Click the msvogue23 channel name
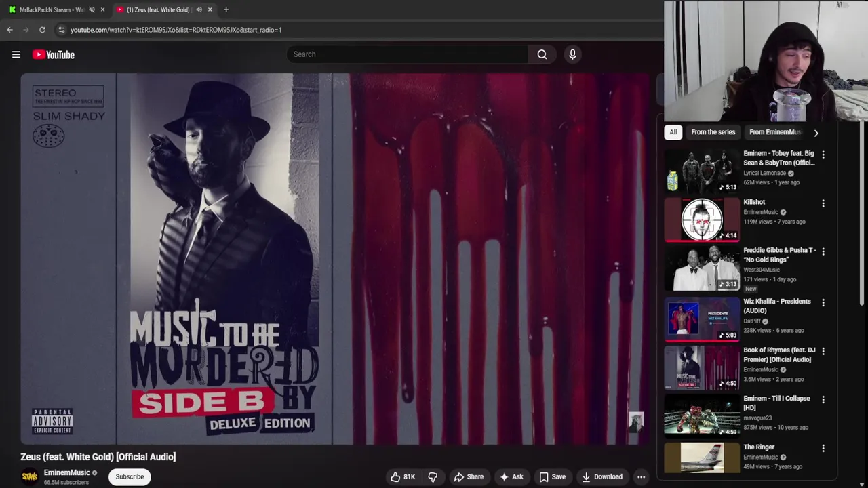The width and height of the screenshot is (868, 488). [757, 418]
